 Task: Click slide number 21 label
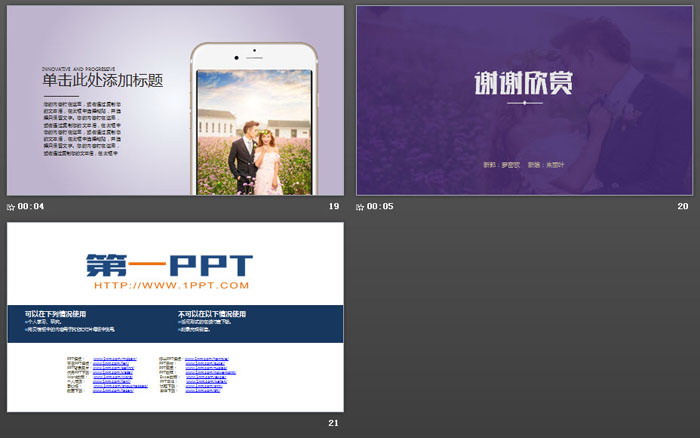click(333, 423)
